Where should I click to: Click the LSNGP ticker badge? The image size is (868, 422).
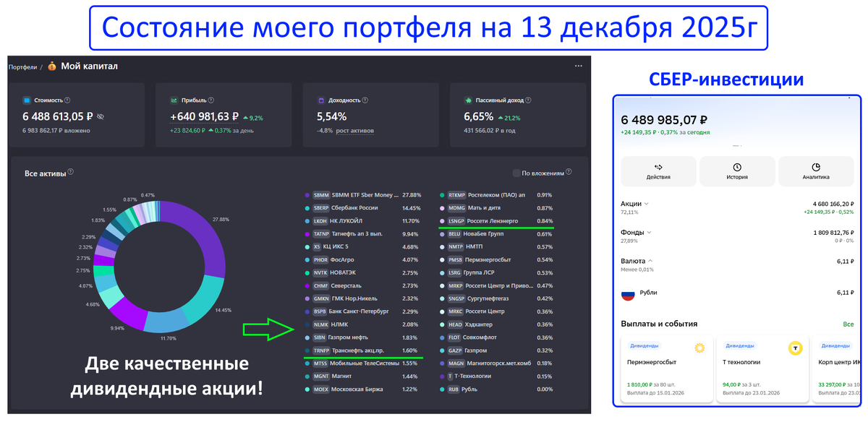click(456, 221)
